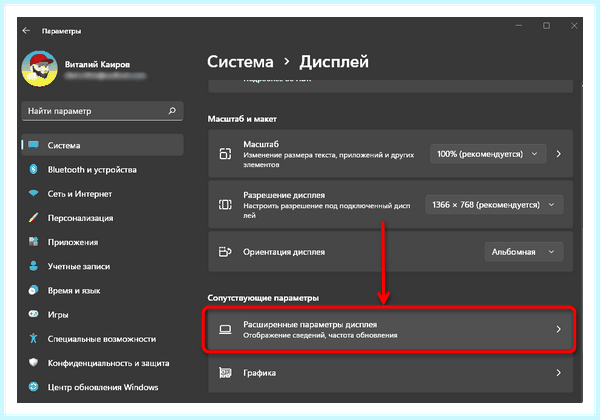Open Специальные возможности settings
The width and height of the screenshot is (600, 420).
(102, 339)
